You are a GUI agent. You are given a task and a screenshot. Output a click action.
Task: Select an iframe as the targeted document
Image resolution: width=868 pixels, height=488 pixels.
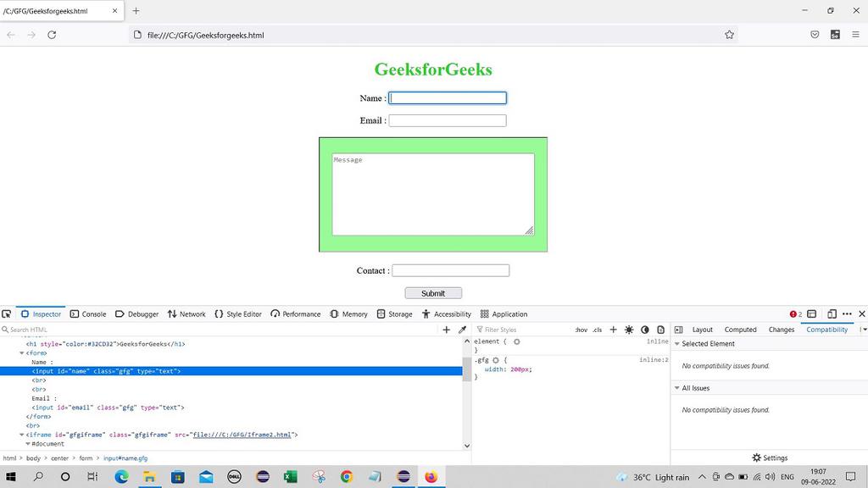pyautogui.click(x=811, y=313)
